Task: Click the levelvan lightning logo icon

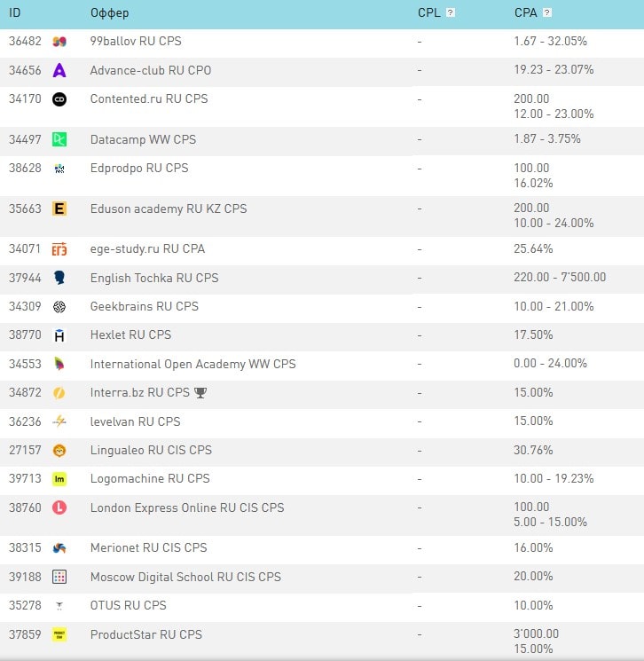Action: point(59,421)
